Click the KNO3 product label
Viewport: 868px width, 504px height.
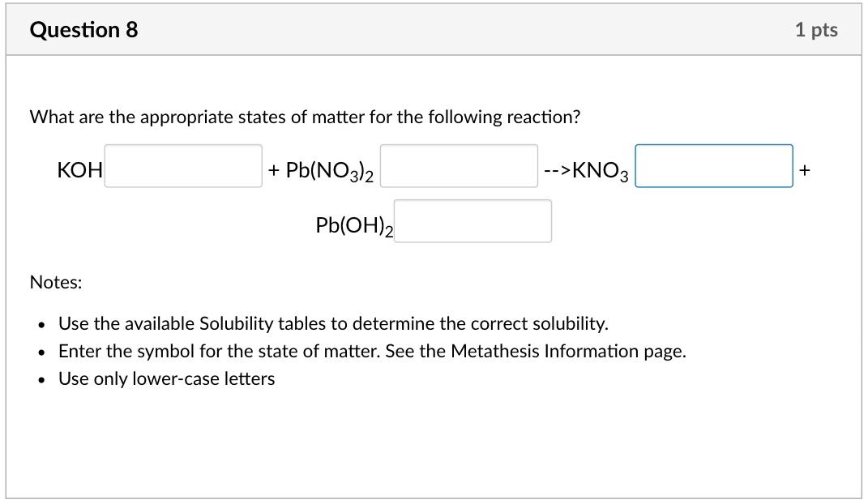596,171
